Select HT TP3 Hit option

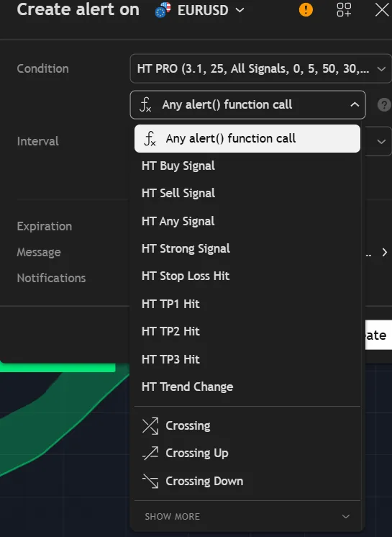[x=247, y=359]
